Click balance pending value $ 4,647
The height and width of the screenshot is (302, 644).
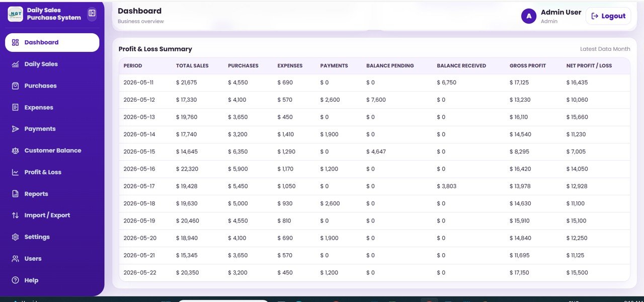[376, 152]
